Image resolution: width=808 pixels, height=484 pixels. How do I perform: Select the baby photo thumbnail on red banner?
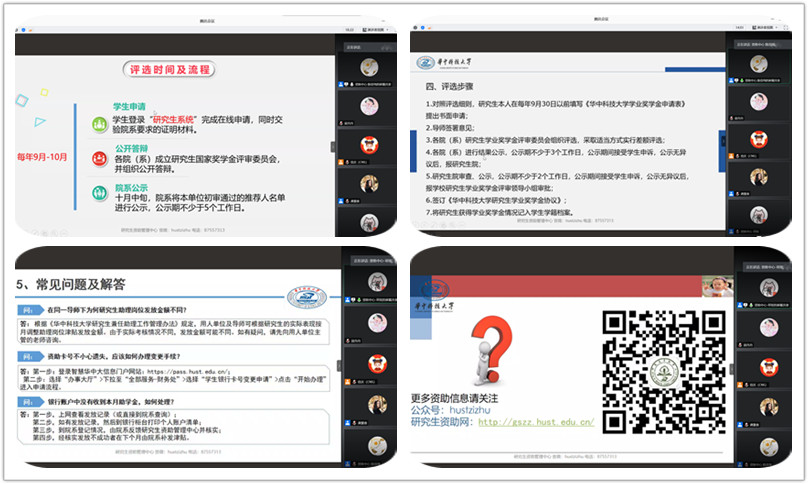(x=717, y=286)
